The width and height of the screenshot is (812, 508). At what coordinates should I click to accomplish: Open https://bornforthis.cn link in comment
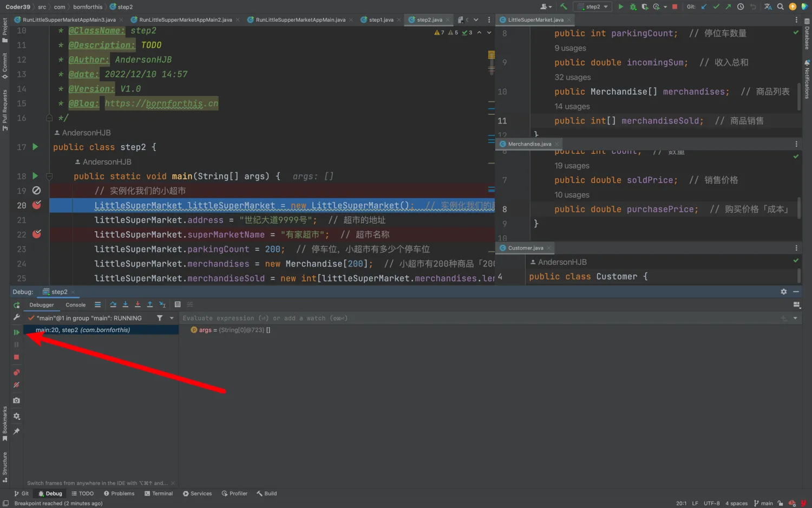coord(161,103)
